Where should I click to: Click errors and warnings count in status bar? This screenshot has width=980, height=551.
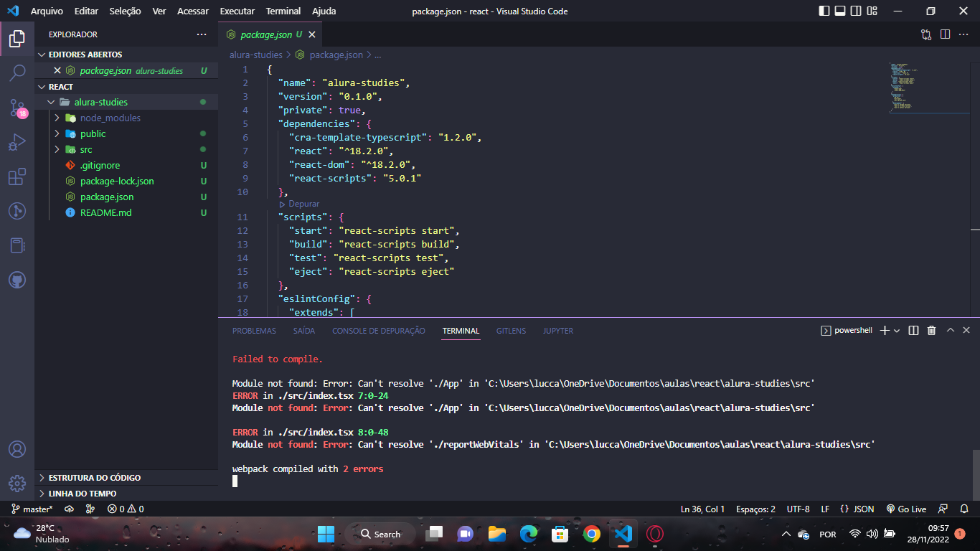click(x=126, y=509)
